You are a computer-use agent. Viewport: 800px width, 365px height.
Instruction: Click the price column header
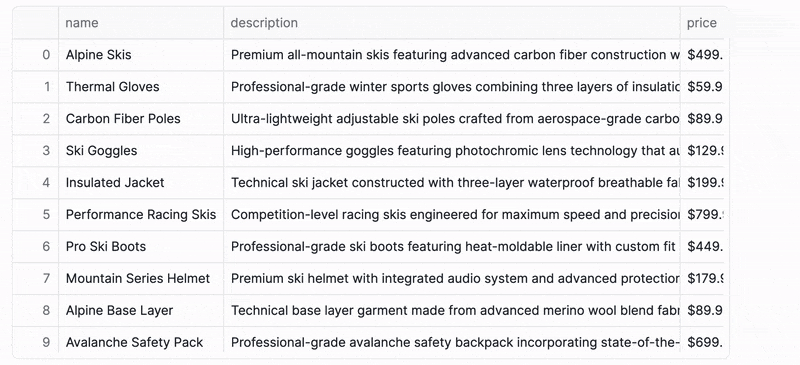702,23
